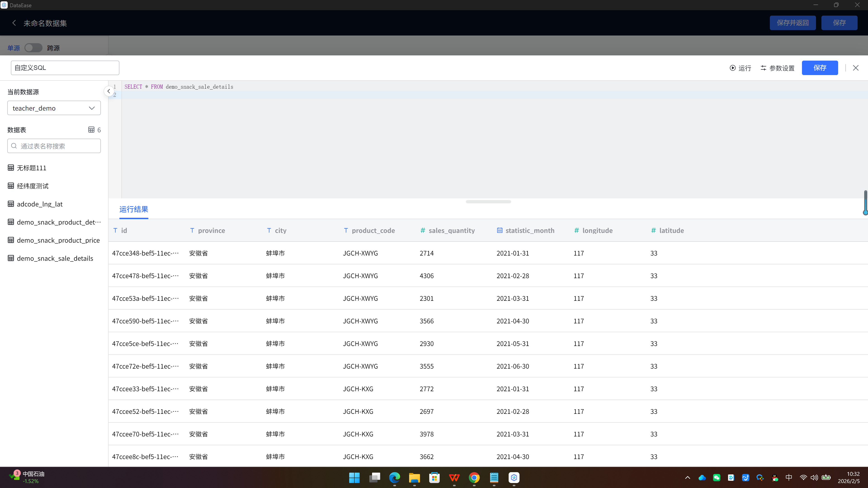Click the table count icon next to 6

coord(91,130)
